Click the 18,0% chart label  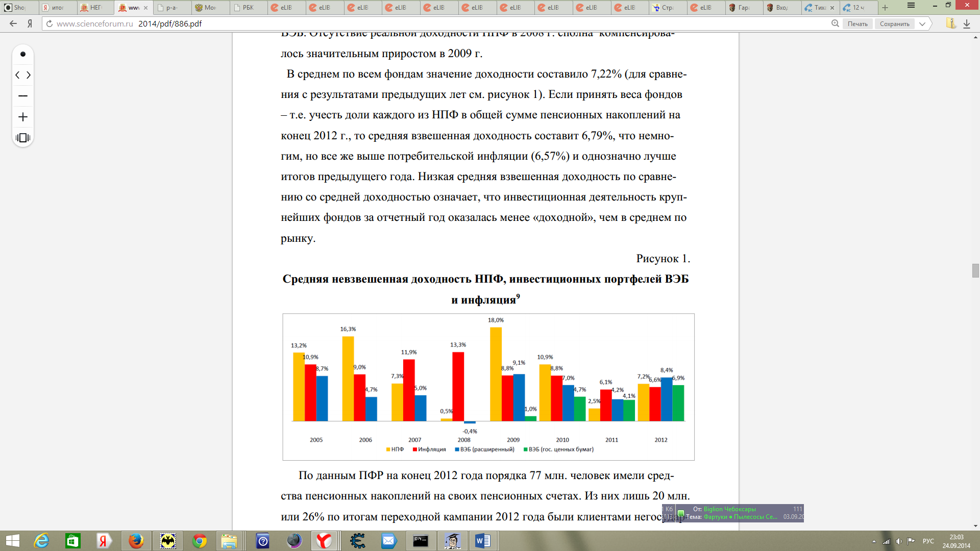tap(496, 320)
